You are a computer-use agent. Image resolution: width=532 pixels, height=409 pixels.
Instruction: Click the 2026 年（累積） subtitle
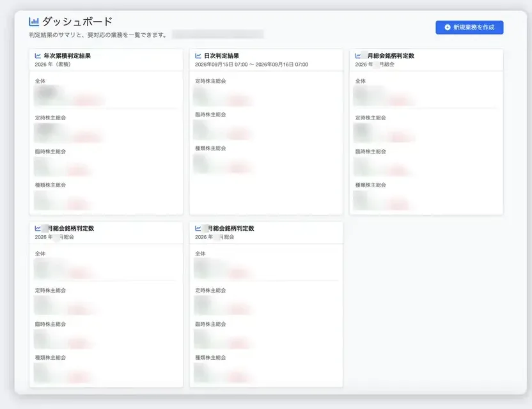pos(52,64)
